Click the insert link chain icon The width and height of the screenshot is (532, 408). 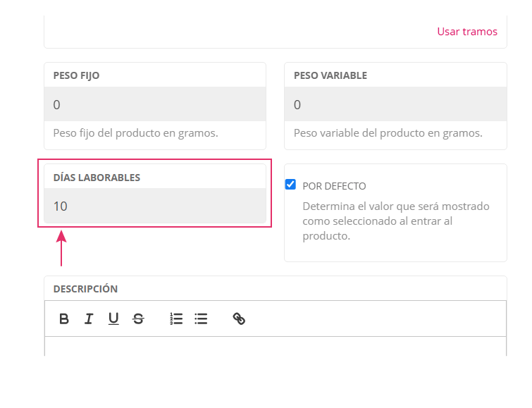[x=239, y=319]
